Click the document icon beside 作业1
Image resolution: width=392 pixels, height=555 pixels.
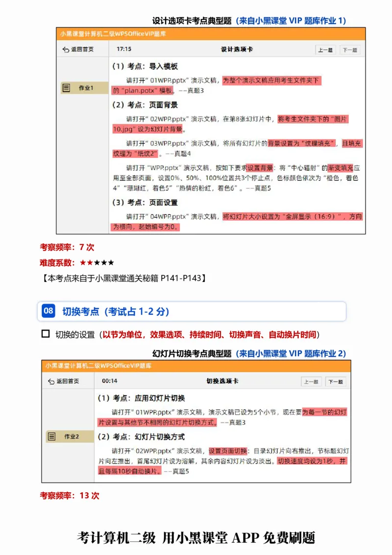(x=67, y=88)
